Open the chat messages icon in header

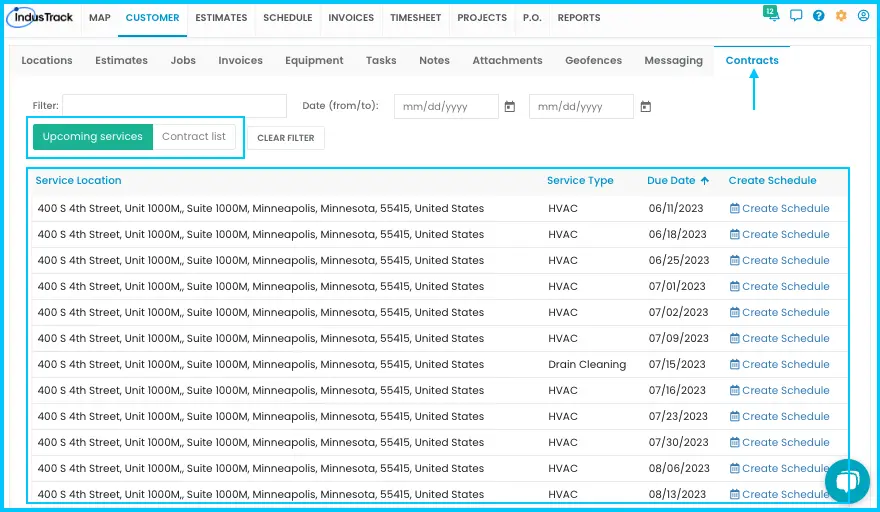[x=796, y=16]
